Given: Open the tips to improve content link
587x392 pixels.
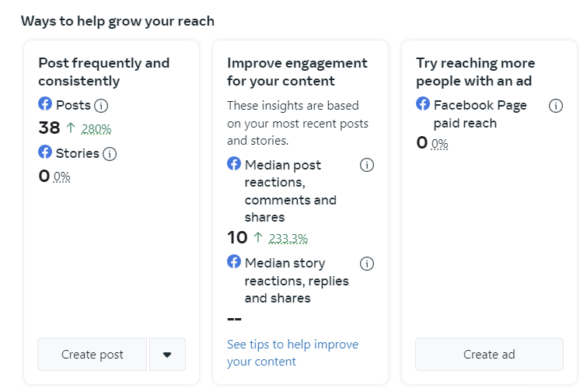Looking at the screenshot, I should (x=292, y=352).
